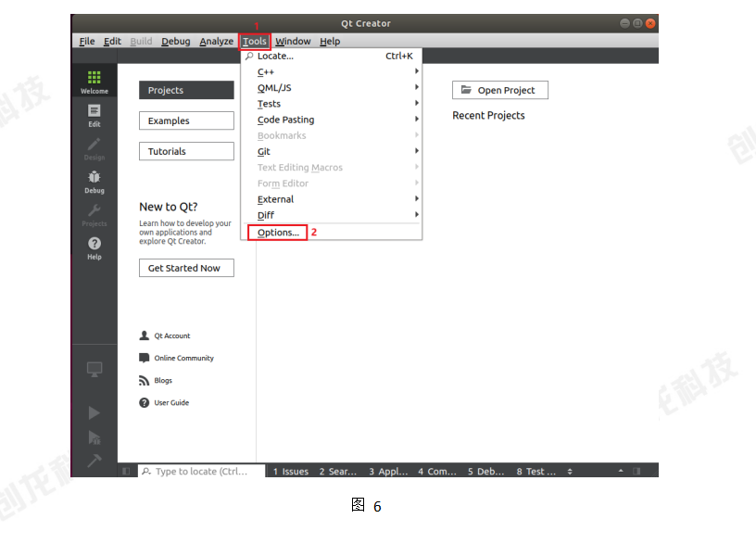Open the Examples section

186,120
